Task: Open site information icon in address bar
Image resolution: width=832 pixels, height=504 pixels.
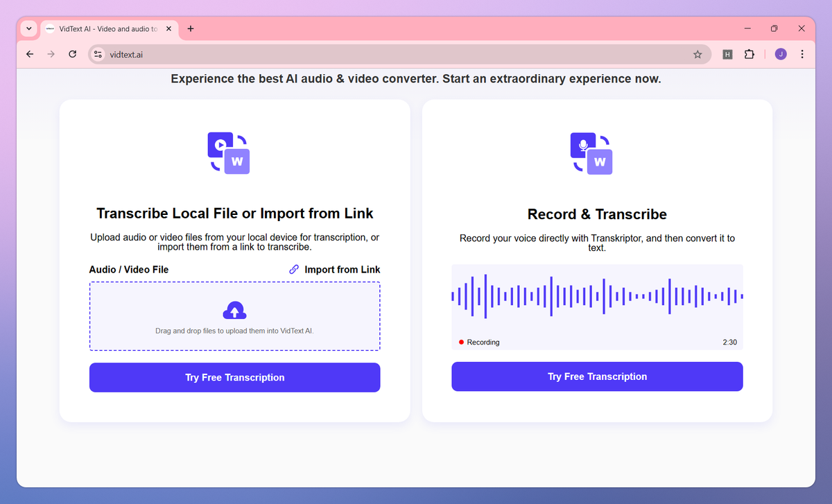Action: point(98,54)
